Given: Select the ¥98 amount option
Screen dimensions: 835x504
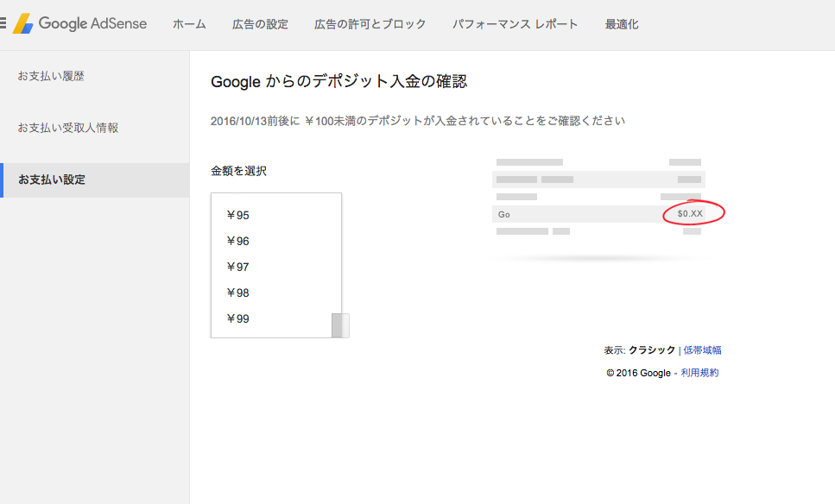Looking at the screenshot, I should coord(237,293).
